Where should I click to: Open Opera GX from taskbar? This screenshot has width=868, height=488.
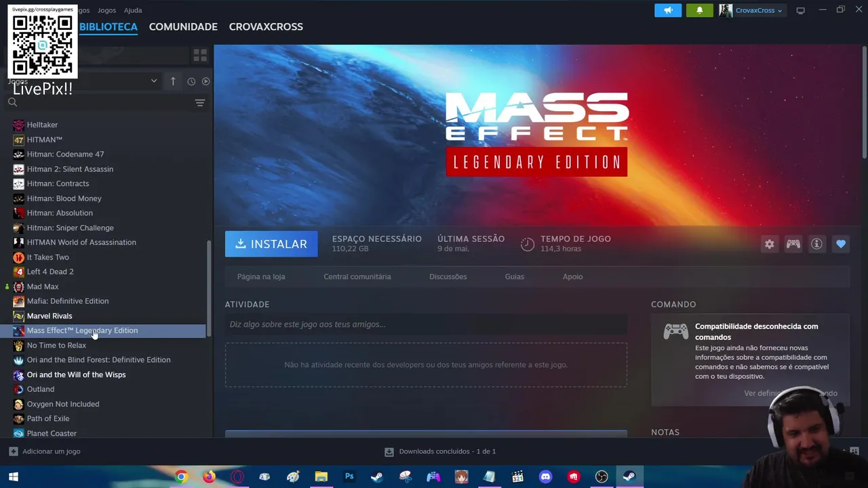pyautogui.click(x=237, y=477)
